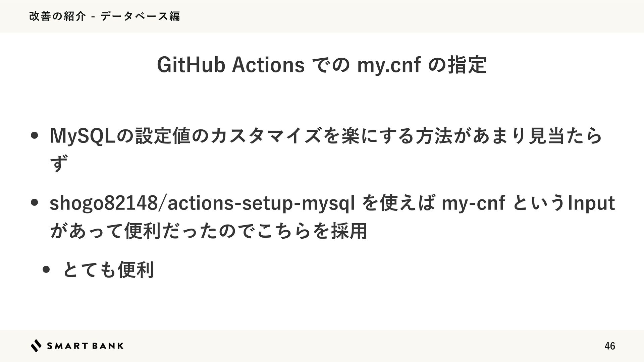Click my.cnf in the slide title
644x362 pixels.
(388, 65)
